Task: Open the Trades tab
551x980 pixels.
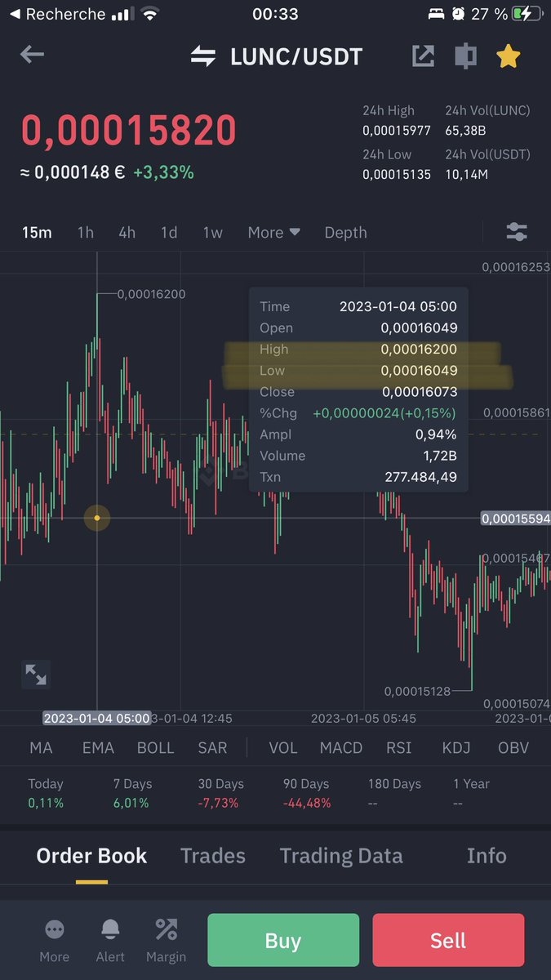Action: coord(213,856)
